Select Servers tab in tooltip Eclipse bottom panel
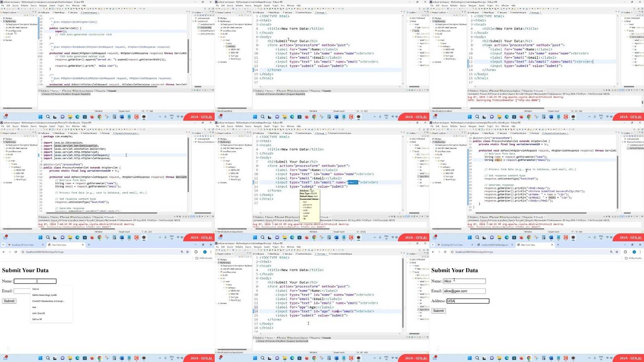Viewport: 644px width, 362px height. 269,217
